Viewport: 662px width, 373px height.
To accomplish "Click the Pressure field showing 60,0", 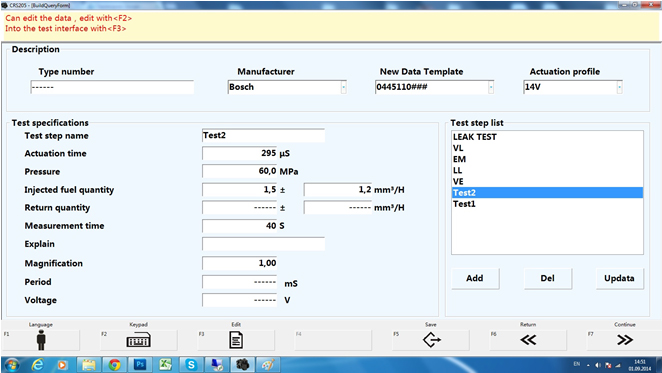I will (x=239, y=171).
